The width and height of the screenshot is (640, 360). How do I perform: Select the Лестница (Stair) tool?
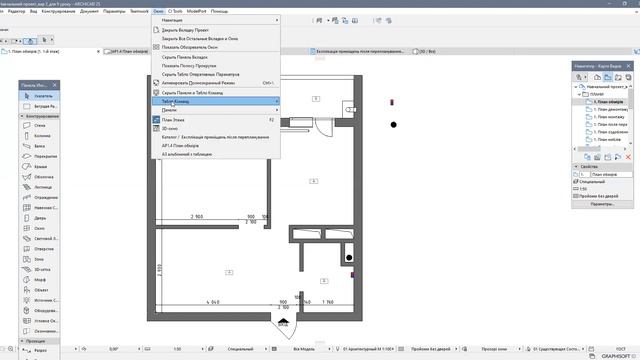[39, 187]
